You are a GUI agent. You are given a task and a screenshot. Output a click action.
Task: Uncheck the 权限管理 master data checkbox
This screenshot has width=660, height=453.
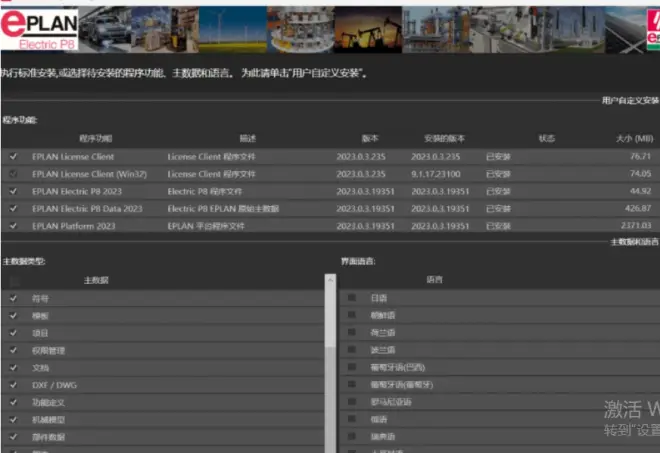tap(13, 350)
